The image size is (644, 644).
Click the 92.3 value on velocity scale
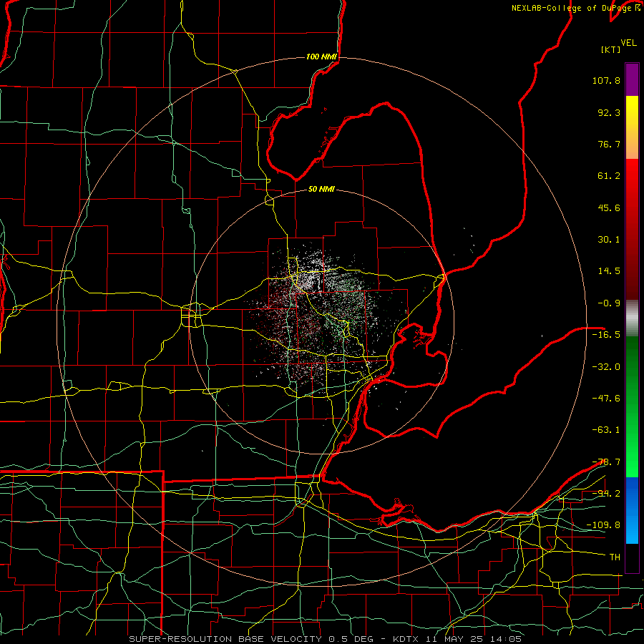(609, 112)
